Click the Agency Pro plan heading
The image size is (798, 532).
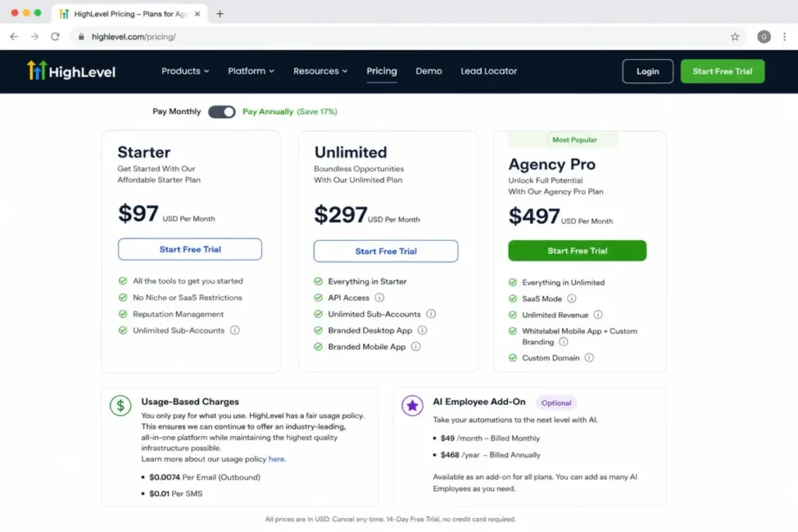coord(552,164)
